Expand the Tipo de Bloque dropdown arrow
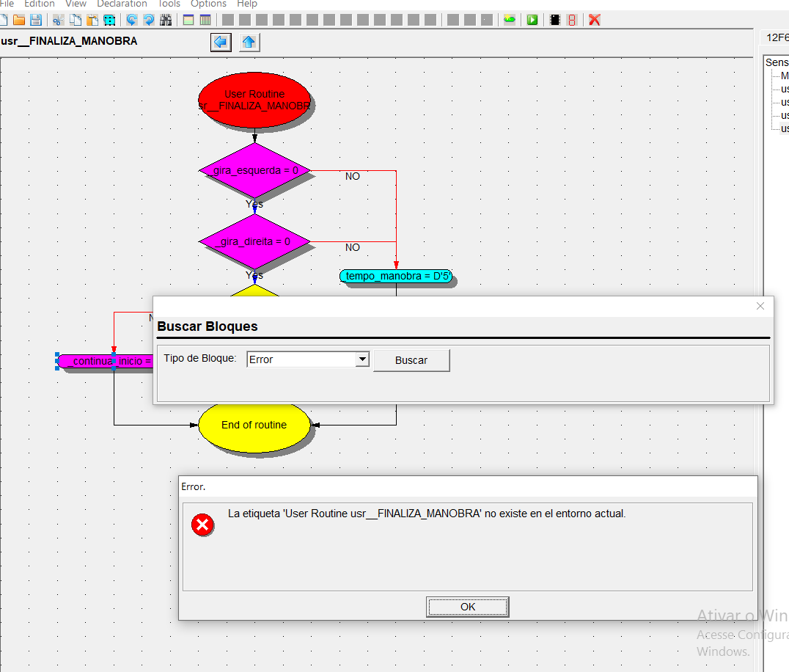 pyautogui.click(x=362, y=359)
